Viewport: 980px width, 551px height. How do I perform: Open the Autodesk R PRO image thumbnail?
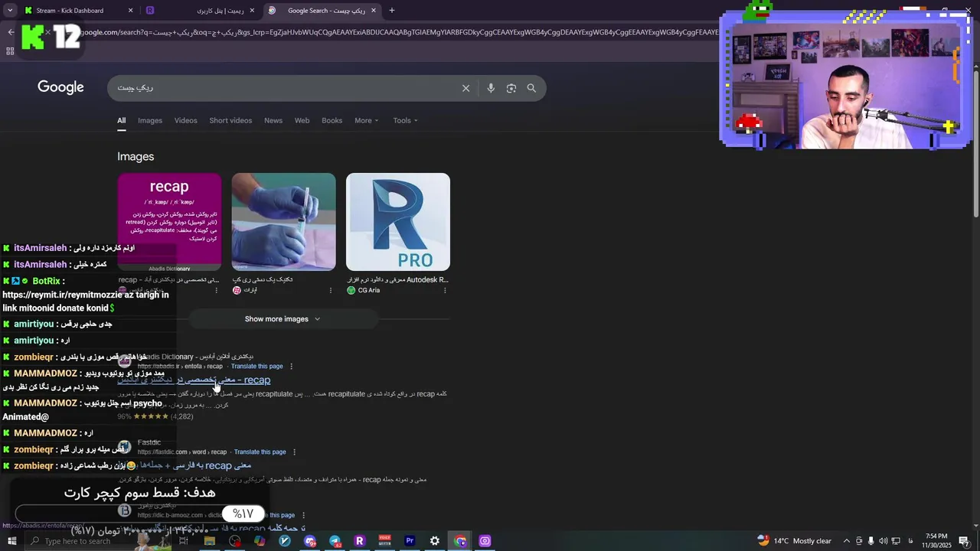(398, 222)
